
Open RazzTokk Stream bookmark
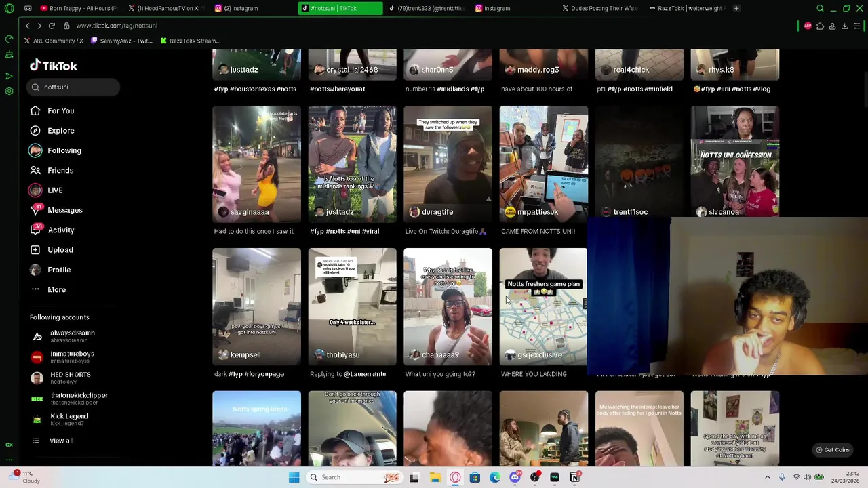point(191,41)
